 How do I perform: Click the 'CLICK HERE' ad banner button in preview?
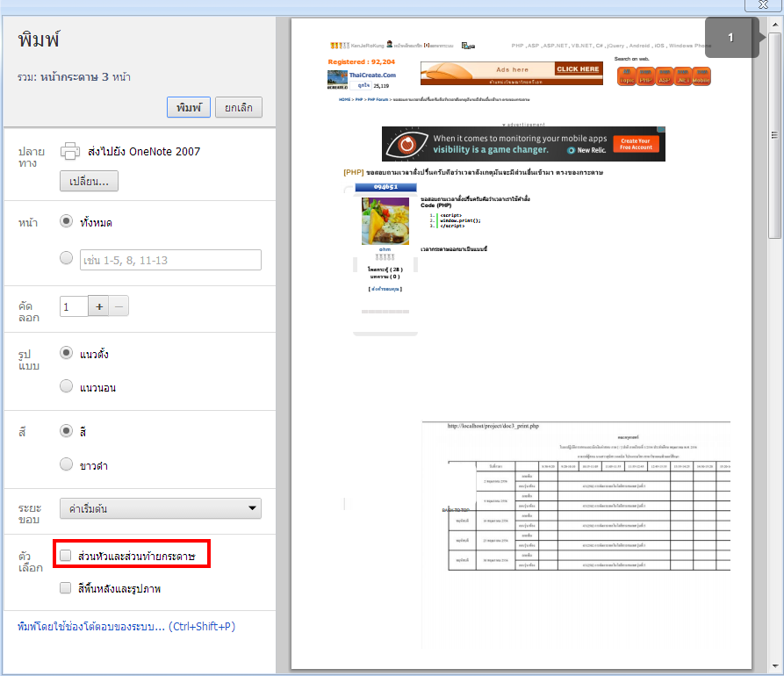(578, 69)
